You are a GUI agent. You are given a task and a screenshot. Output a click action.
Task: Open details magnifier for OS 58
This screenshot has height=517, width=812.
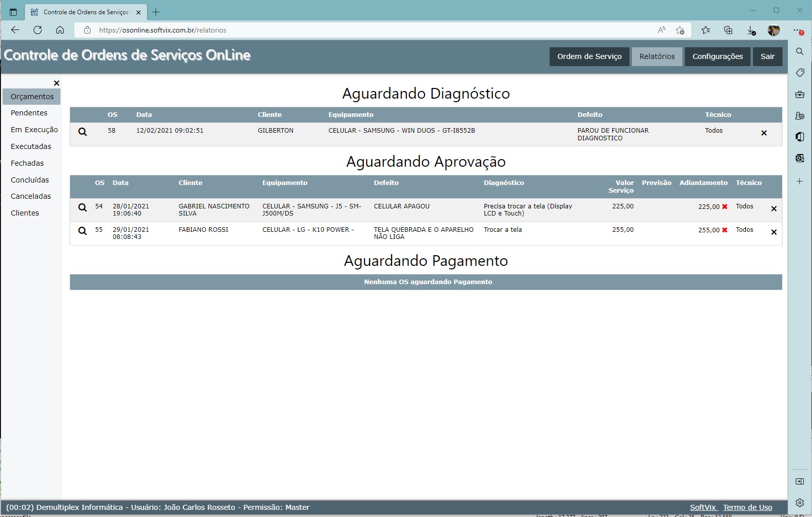82,132
